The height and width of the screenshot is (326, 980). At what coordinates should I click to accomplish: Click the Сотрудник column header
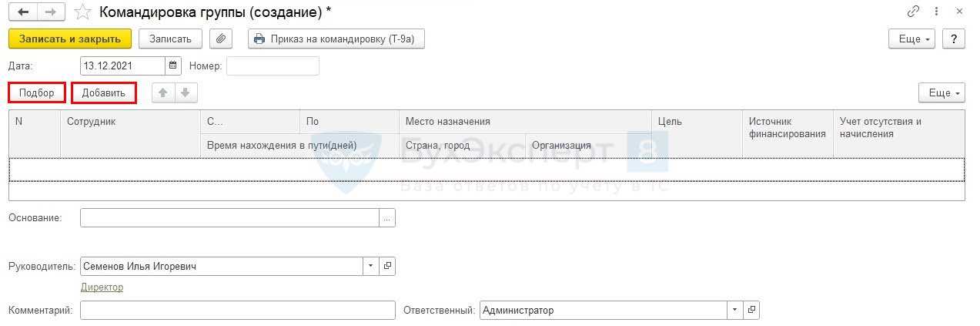point(130,133)
